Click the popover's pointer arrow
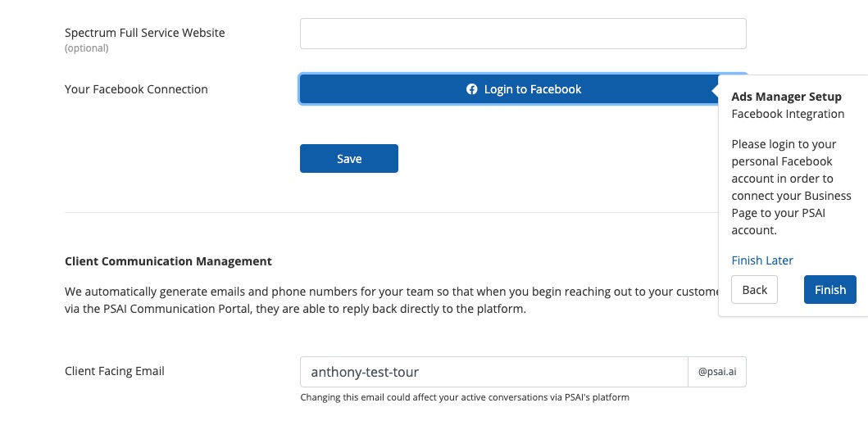 (714, 89)
